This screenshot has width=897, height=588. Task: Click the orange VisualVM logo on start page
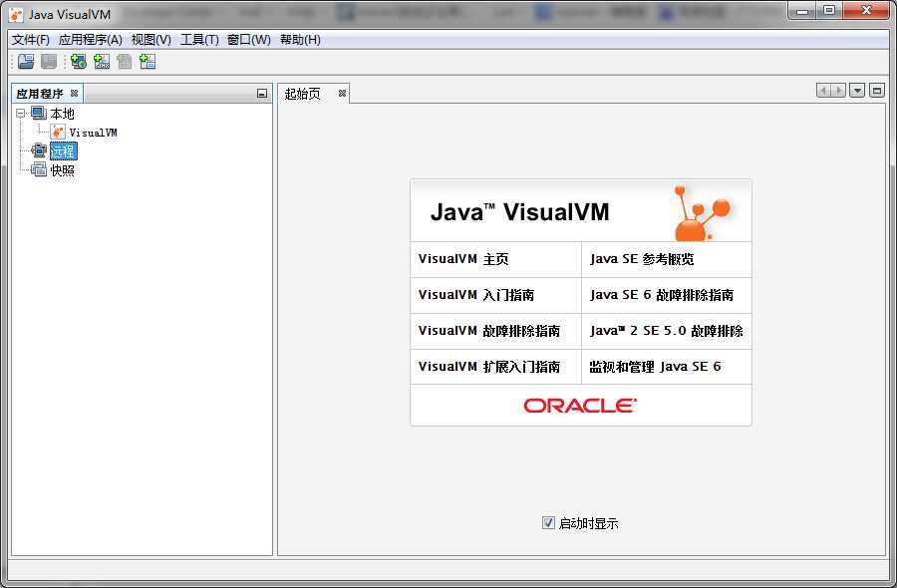point(703,212)
